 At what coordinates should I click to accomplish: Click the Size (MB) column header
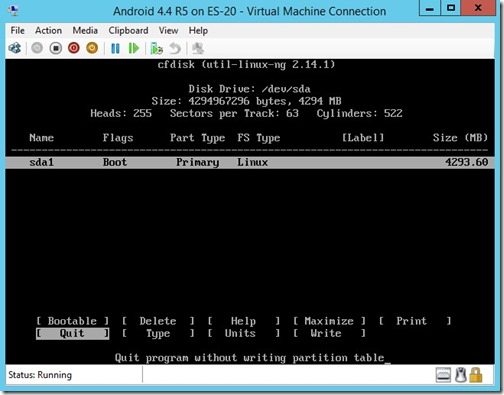[x=460, y=138]
